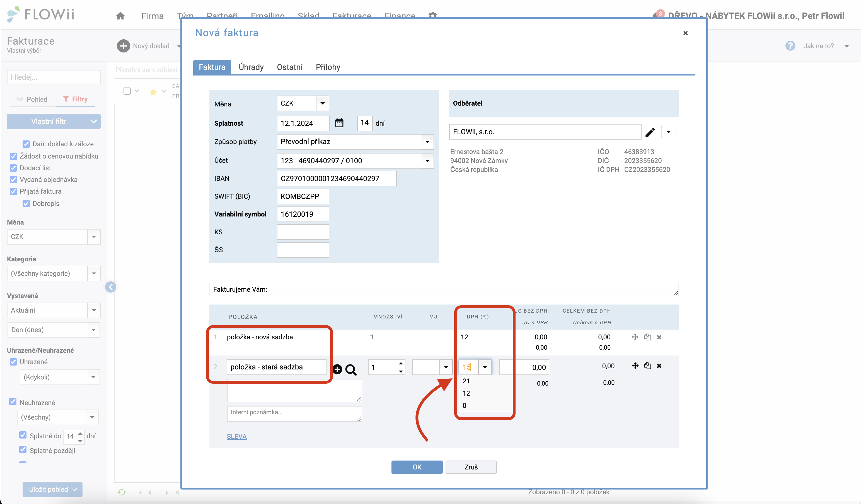Expand the Odběratel dropdown arrow

click(x=669, y=132)
